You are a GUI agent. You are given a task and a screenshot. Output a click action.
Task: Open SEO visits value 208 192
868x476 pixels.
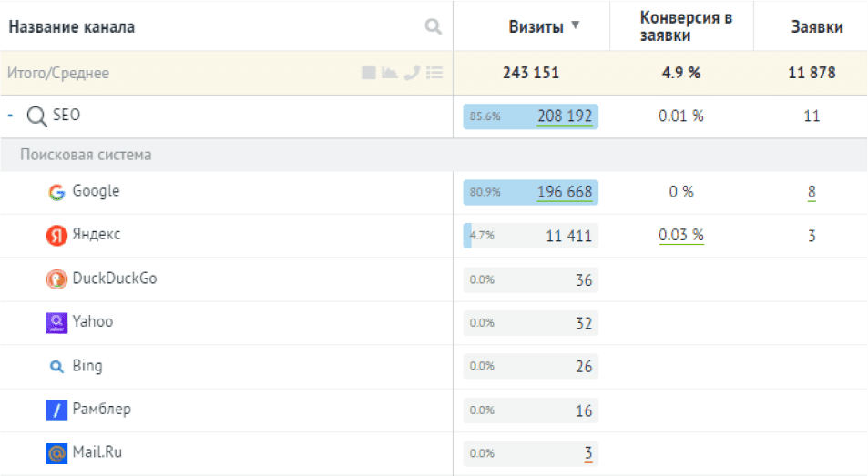[x=565, y=116]
